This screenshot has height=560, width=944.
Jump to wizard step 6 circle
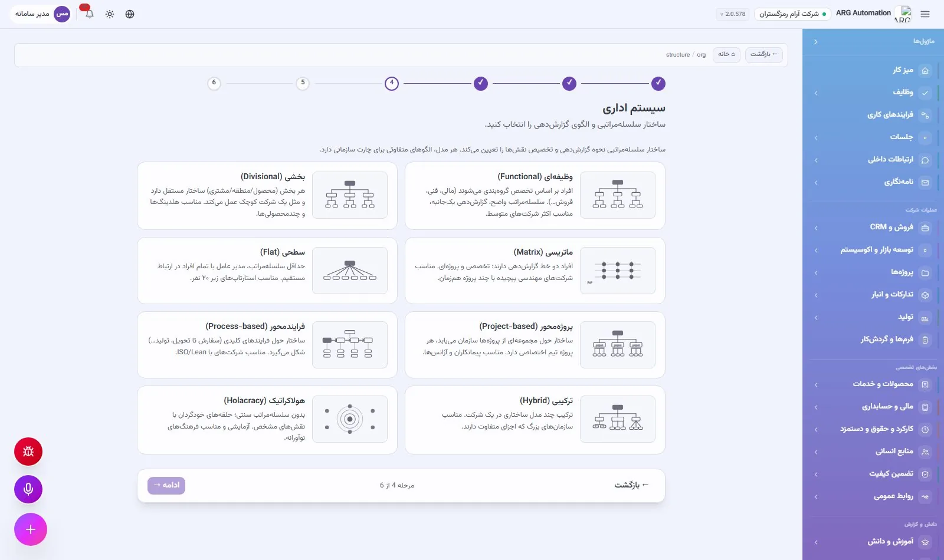pyautogui.click(x=214, y=83)
